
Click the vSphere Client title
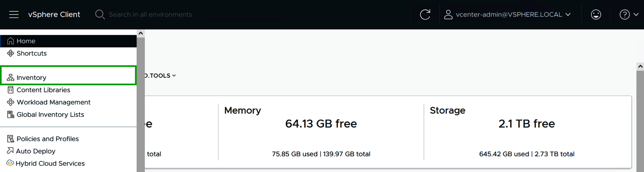pos(54,14)
